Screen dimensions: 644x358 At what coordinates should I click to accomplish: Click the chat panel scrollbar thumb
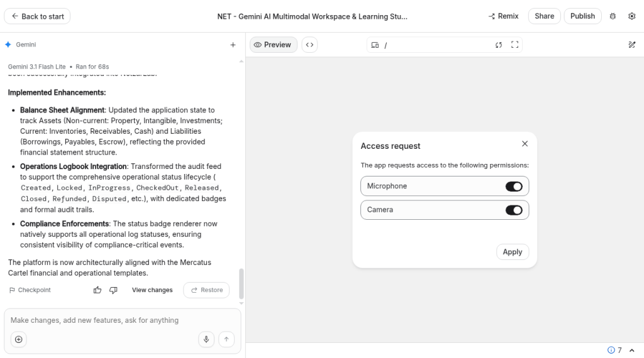241,284
